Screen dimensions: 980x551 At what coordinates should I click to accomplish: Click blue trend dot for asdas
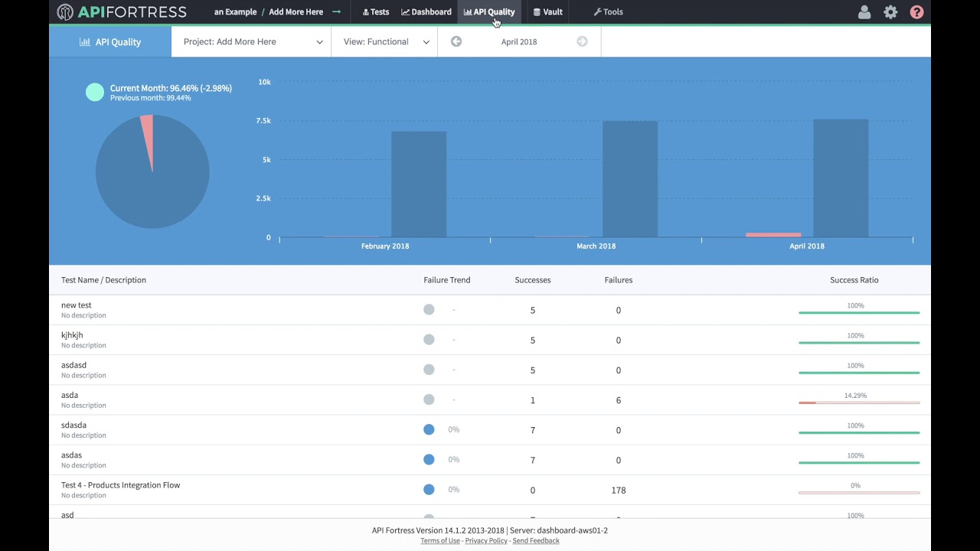429,459
